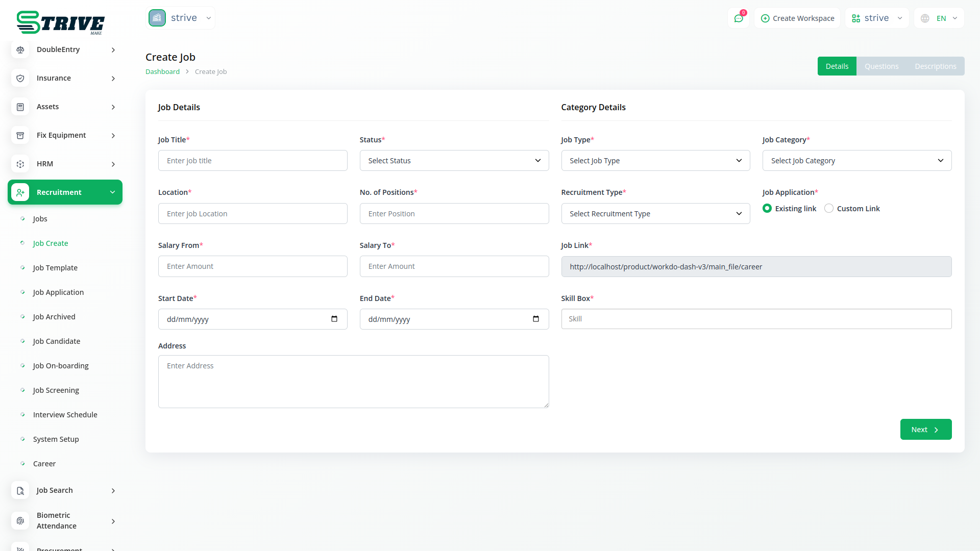Click the Assets sidebar icon

pos(20,107)
